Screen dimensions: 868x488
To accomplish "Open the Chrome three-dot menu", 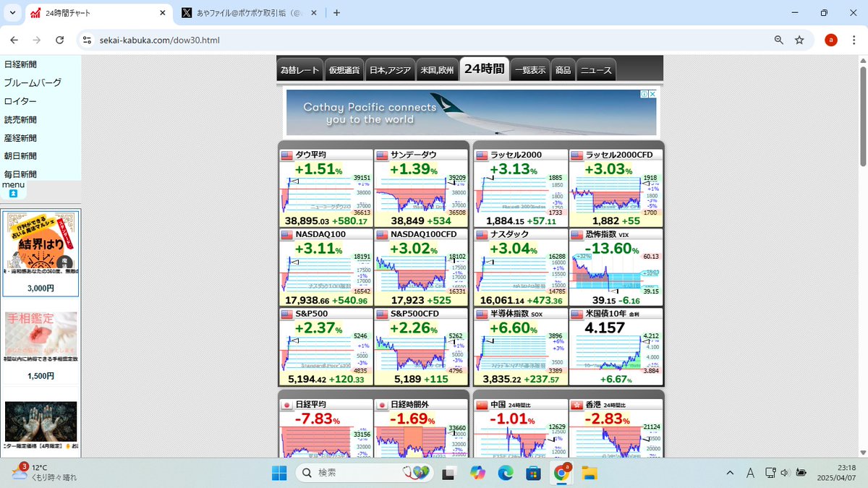I will tap(854, 40).
